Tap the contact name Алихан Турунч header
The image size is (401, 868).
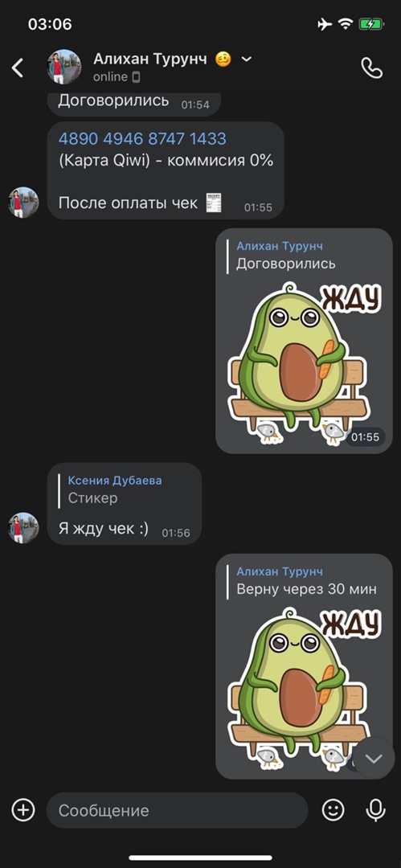tap(149, 59)
